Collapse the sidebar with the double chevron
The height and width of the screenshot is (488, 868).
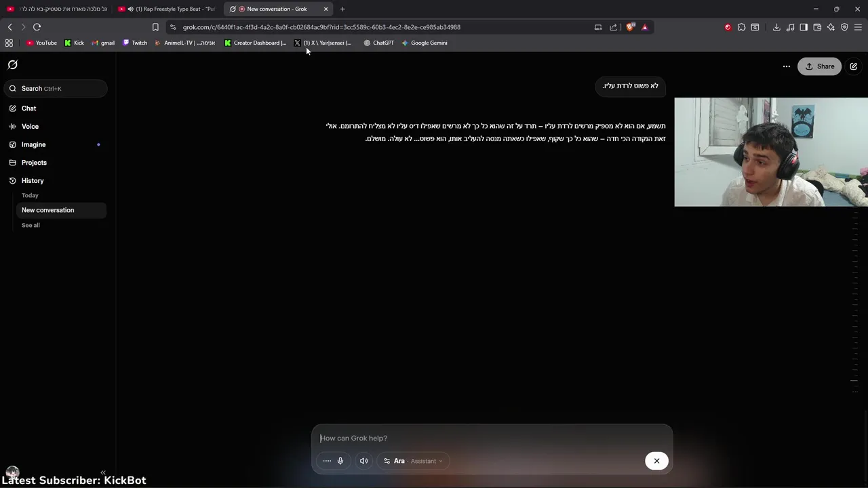[x=103, y=472]
